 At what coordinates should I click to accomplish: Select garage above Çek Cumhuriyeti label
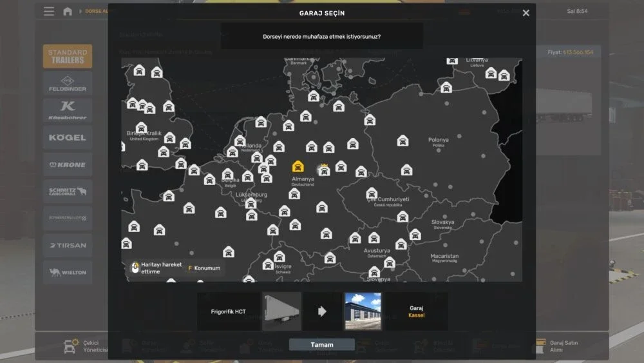(372, 193)
